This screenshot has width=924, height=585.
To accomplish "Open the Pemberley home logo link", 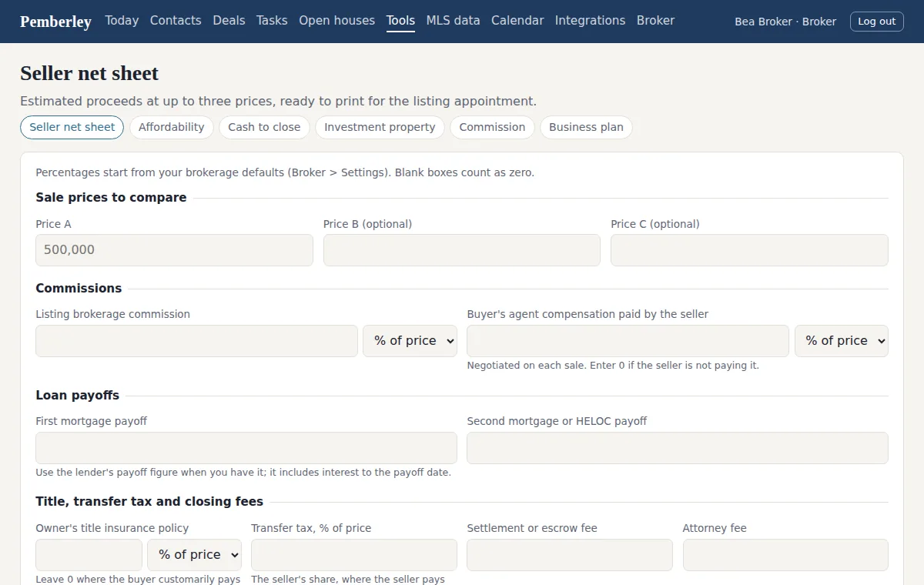I will 55,22.
